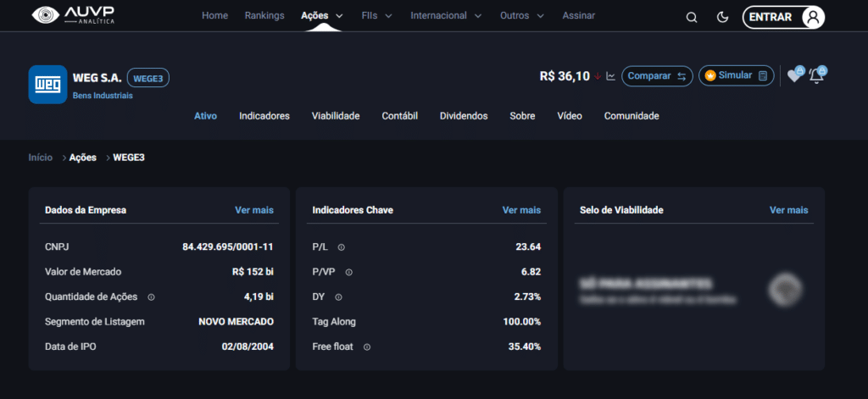Click the Comparar button
Image resolution: width=868 pixels, height=399 pixels.
(657, 75)
